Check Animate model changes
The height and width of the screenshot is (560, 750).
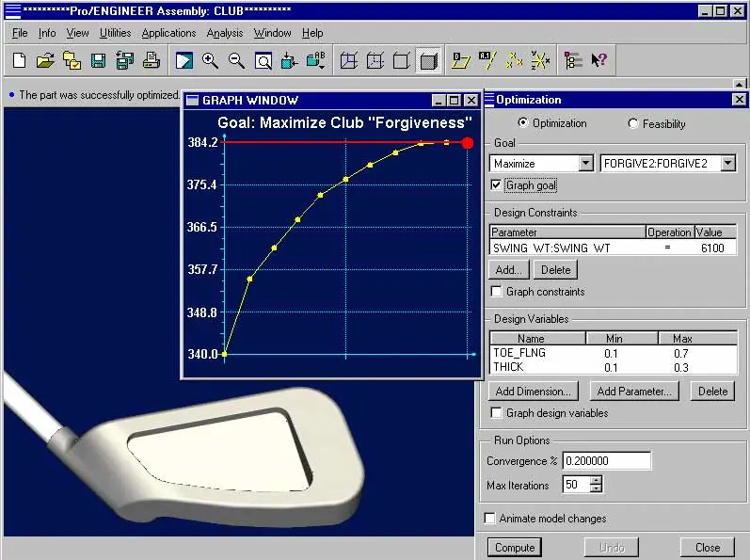489,519
